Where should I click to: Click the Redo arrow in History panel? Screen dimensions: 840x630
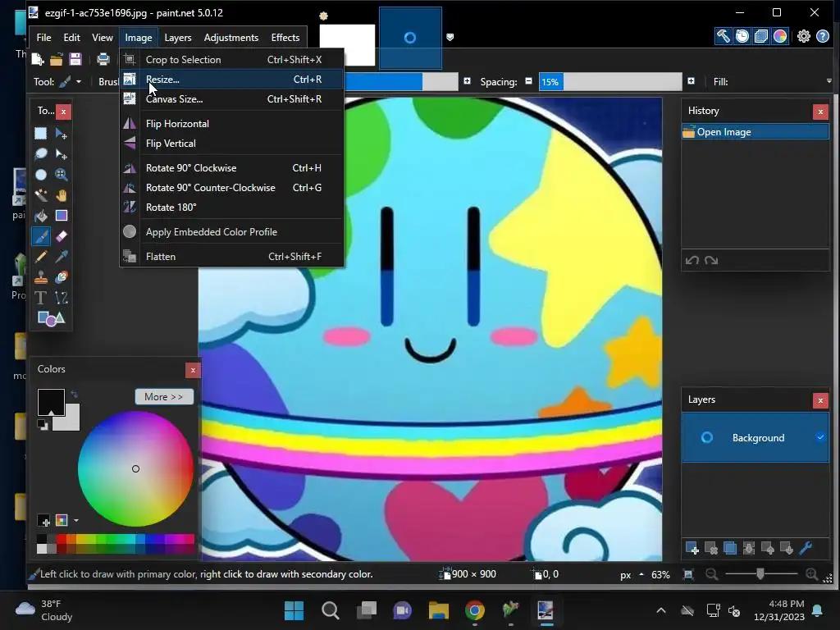711,260
